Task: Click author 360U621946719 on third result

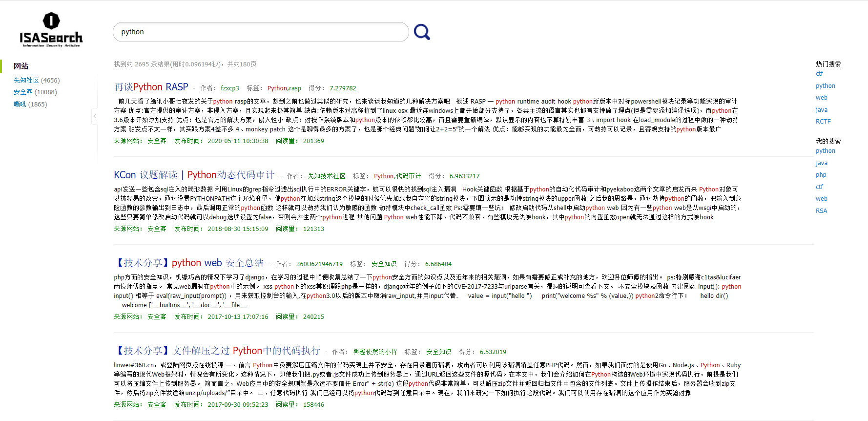Action: pyautogui.click(x=319, y=264)
